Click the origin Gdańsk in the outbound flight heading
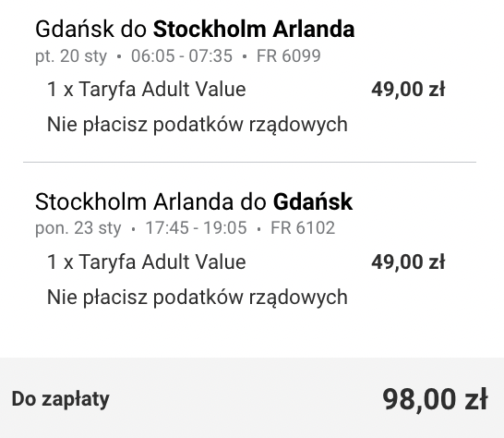 click(x=75, y=29)
